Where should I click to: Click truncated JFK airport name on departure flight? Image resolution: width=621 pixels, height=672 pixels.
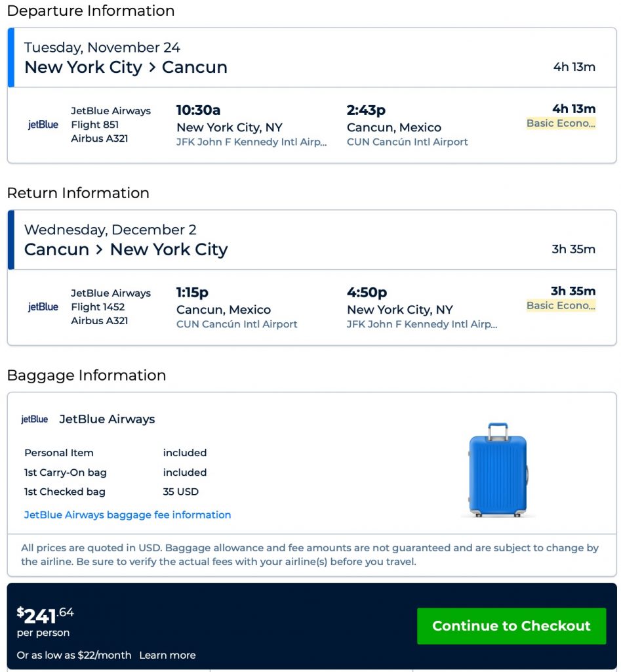click(x=251, y=142)
